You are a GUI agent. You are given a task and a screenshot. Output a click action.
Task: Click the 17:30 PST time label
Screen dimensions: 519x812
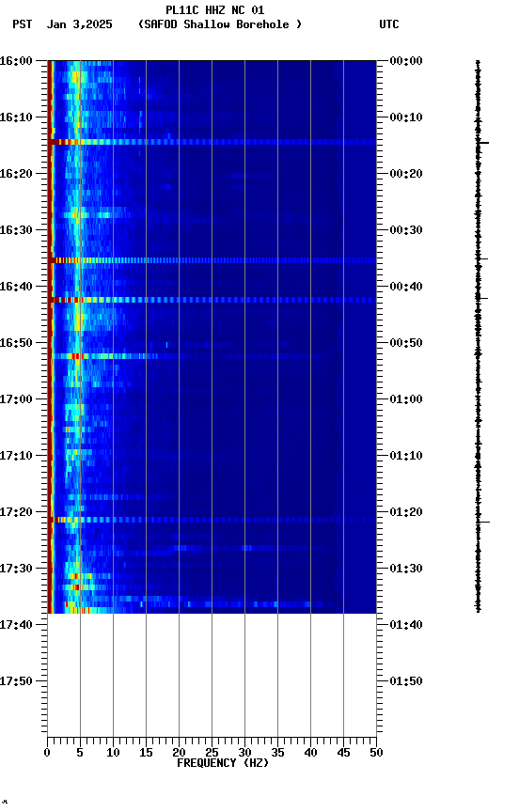pyautogui.click(x=16, y=569)
